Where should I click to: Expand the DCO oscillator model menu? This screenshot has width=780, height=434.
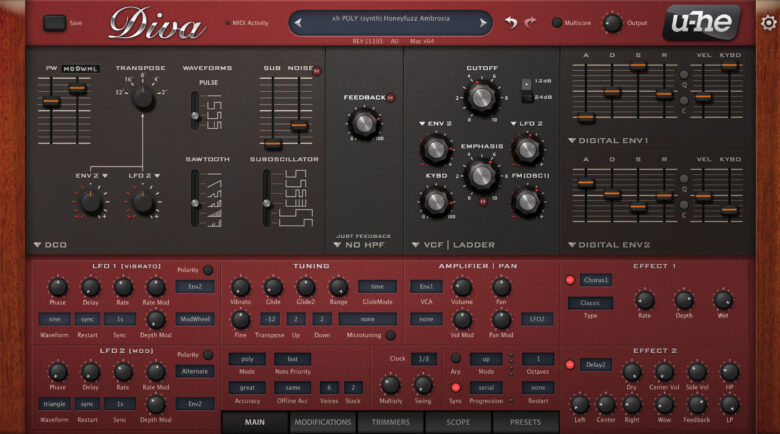[x=50, y=245]
